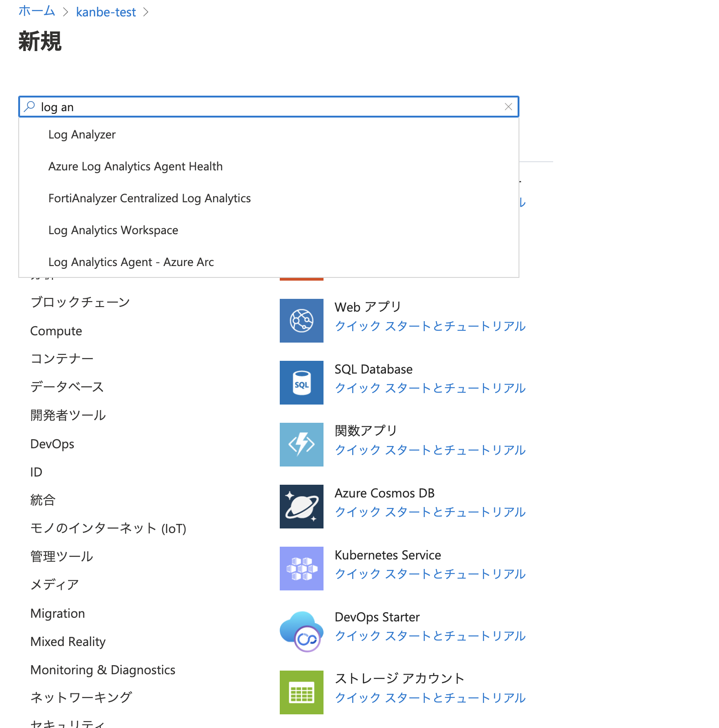Open モノのインターネット (IoT) category
Image resolution: width=719 pixels, height=728 pixels.
[x=108, y=528]
